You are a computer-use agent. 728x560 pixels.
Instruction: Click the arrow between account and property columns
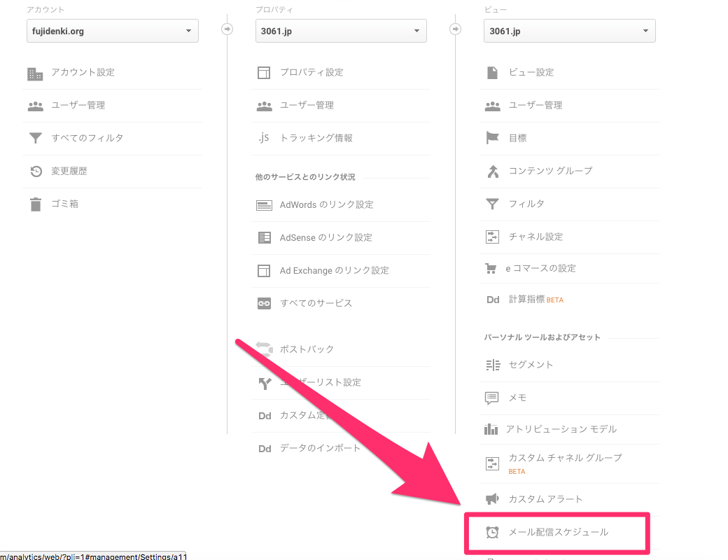pos(227,29)
